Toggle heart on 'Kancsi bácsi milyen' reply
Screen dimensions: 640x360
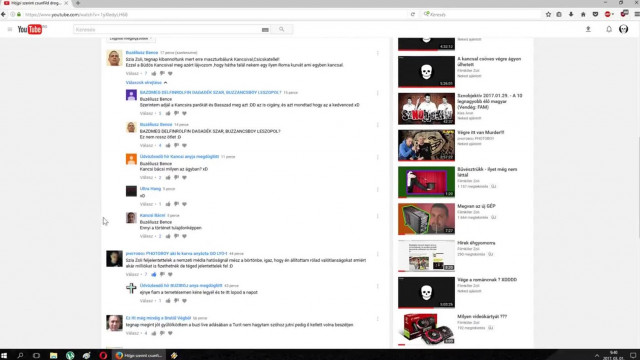coord(184,178)
